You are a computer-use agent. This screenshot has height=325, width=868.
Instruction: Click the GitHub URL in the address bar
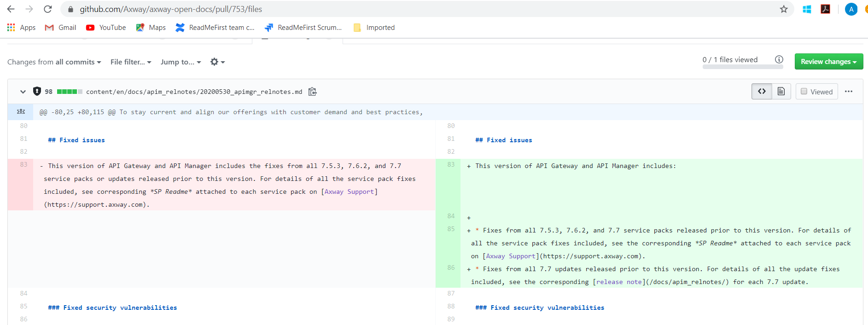coord(171,9)
